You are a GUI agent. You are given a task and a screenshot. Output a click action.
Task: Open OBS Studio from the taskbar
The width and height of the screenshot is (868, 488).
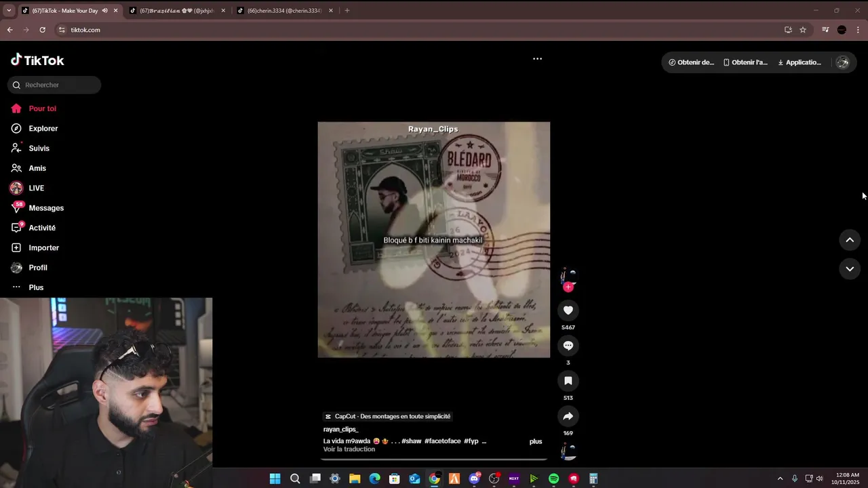point(494,479)
